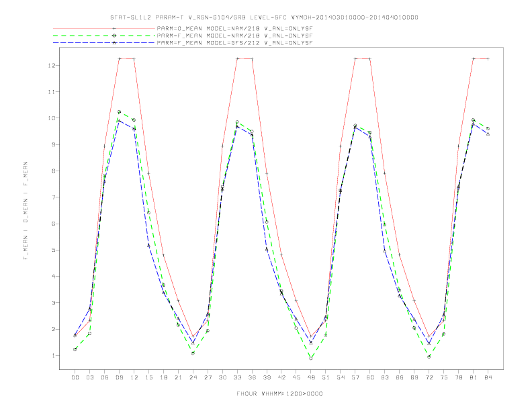This screenshot has width=532, height=411.
Task: Click x-axis forecast hour label 09
Action: (x=119, y=377)
